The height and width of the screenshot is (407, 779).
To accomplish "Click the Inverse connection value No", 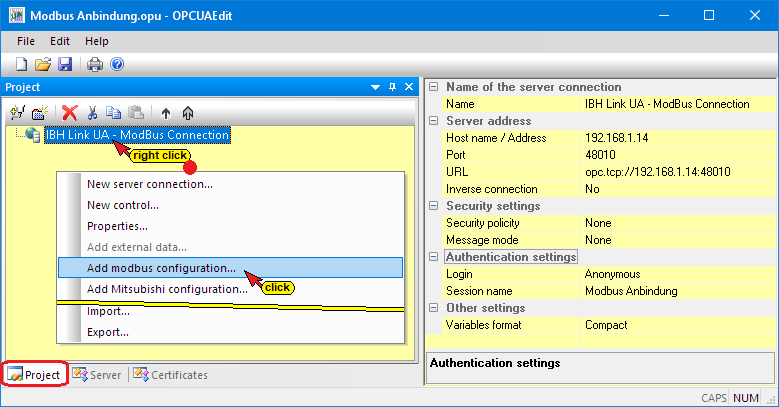I will pyautogui.click(x=592, y=189).
